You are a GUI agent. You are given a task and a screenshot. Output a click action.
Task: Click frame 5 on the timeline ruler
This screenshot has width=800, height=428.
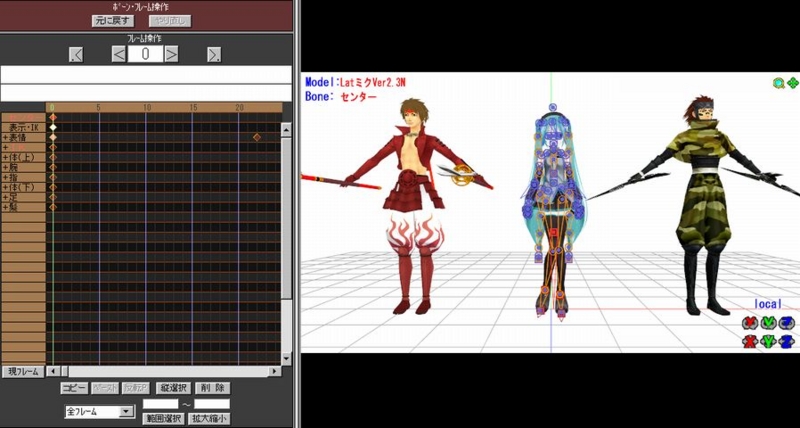(99, 107)
